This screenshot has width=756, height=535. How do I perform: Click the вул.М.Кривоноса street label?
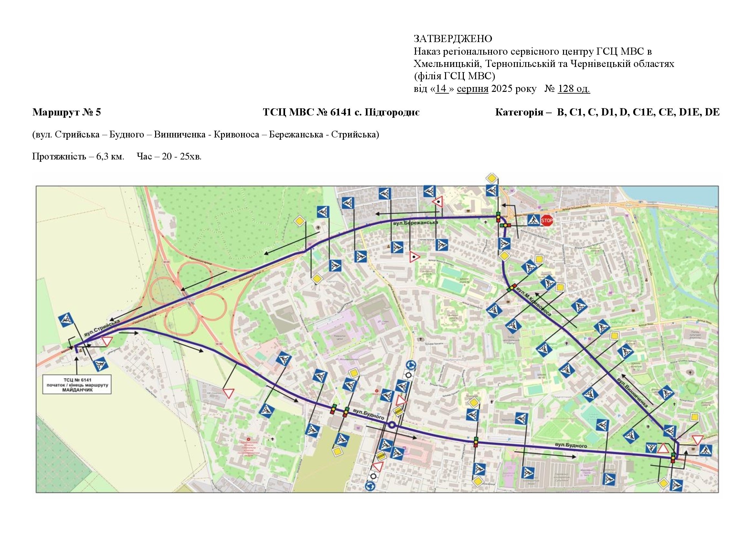click(x=534, y=302)
